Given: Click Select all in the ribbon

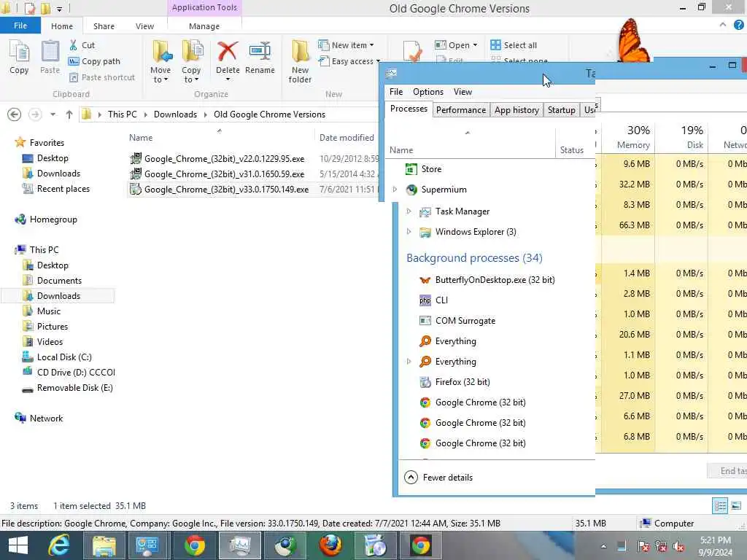Looking at the screenshot, I should 514,45.
